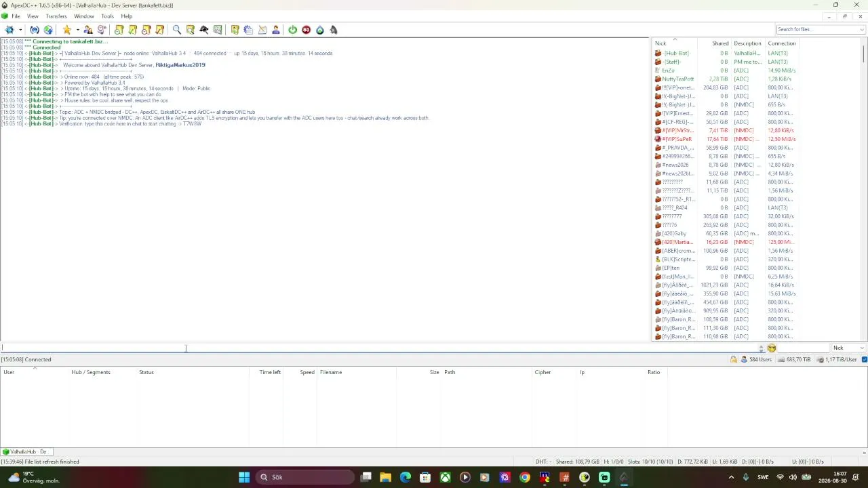Click the blue droplet toolbar icon

pos(320,30)
